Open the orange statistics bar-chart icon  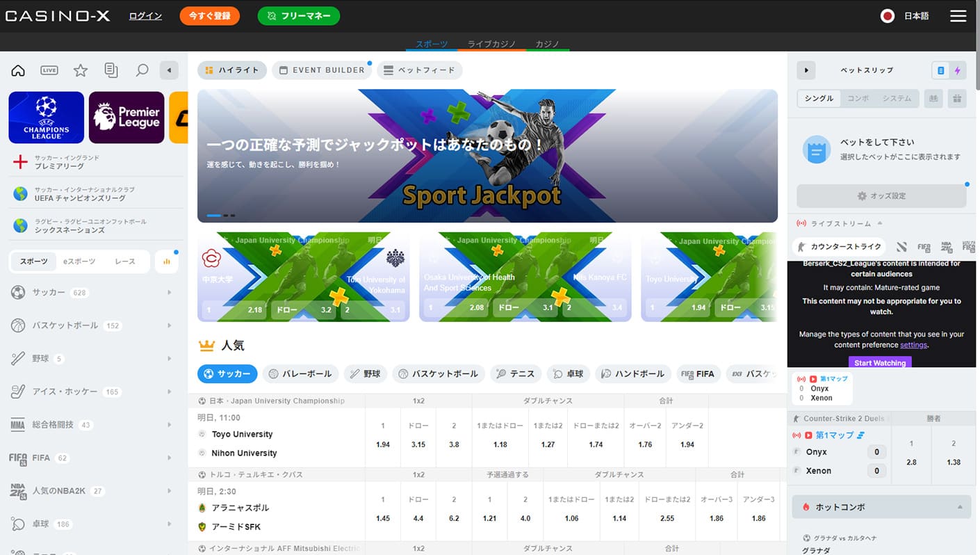coord(167,262)
